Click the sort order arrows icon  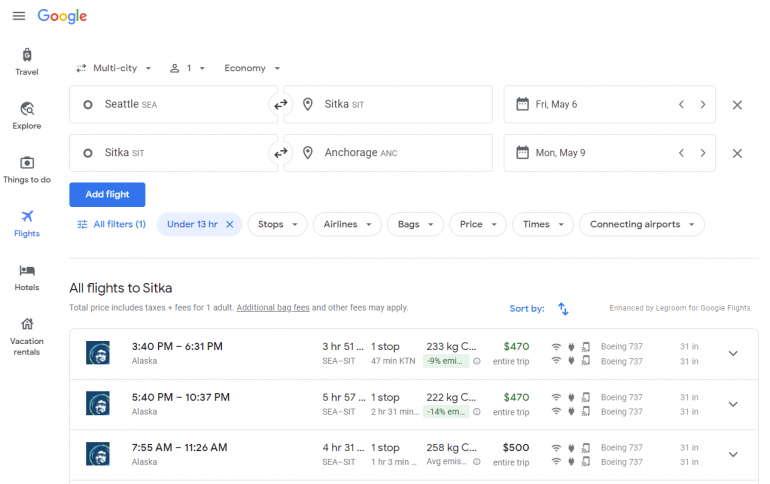tap(563, 309)
